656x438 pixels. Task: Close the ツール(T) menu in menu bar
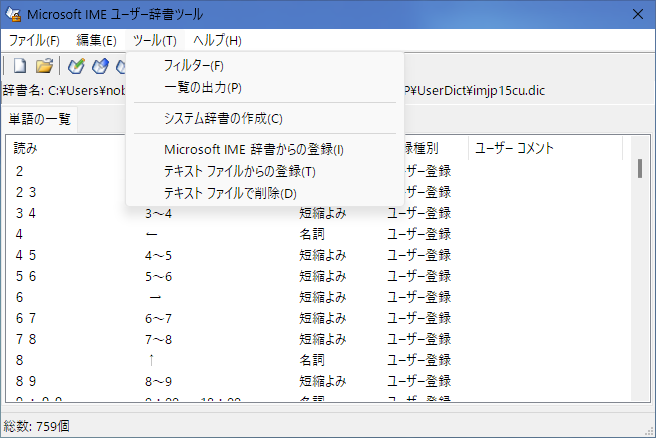pyautogui.click(x=155, y=41)
